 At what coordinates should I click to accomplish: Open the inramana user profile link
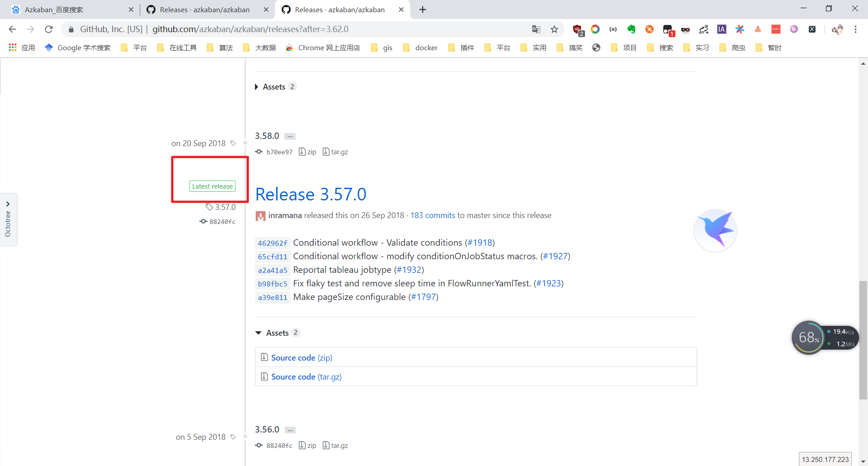tap(285, 215)
